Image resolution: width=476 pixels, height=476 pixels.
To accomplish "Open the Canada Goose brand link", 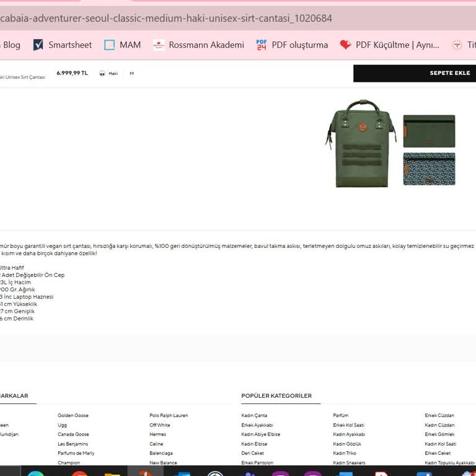I will coord(73,434).
